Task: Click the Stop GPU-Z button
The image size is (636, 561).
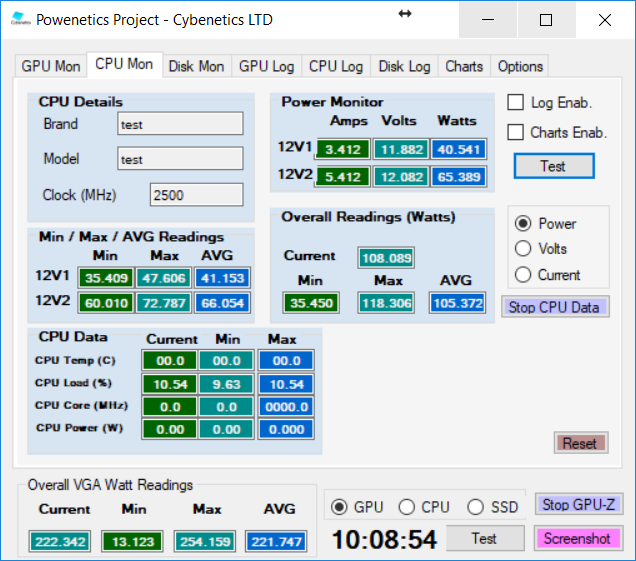Action: (579, 505)
